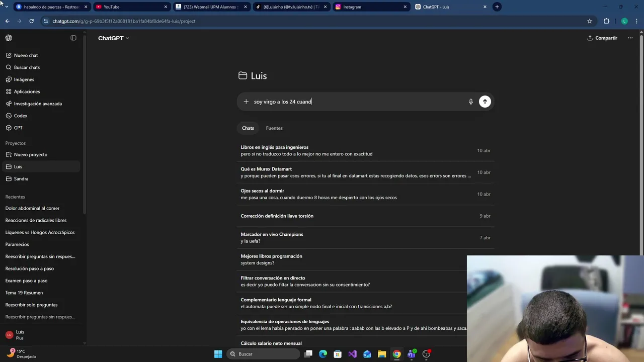Switch to Luisinho TikTok tab
The height and width of the screenshot is (362, 644).
point(291,7)
